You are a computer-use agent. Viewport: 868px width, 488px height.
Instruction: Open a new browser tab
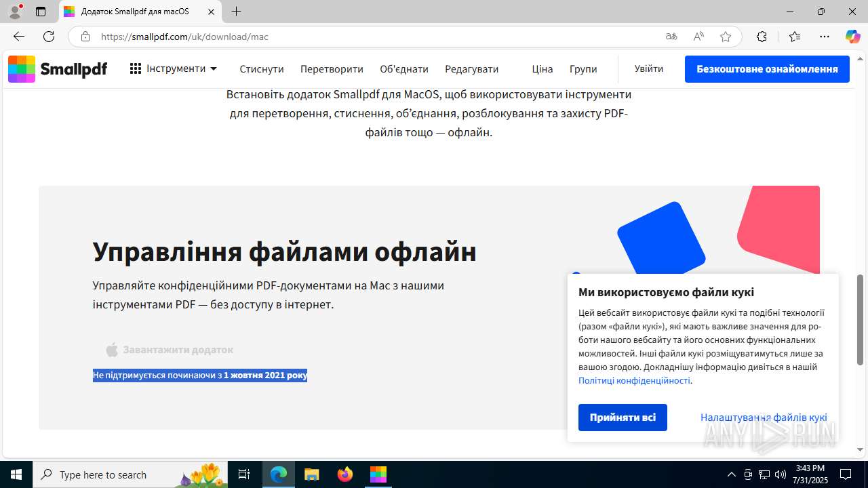[236, 12]
